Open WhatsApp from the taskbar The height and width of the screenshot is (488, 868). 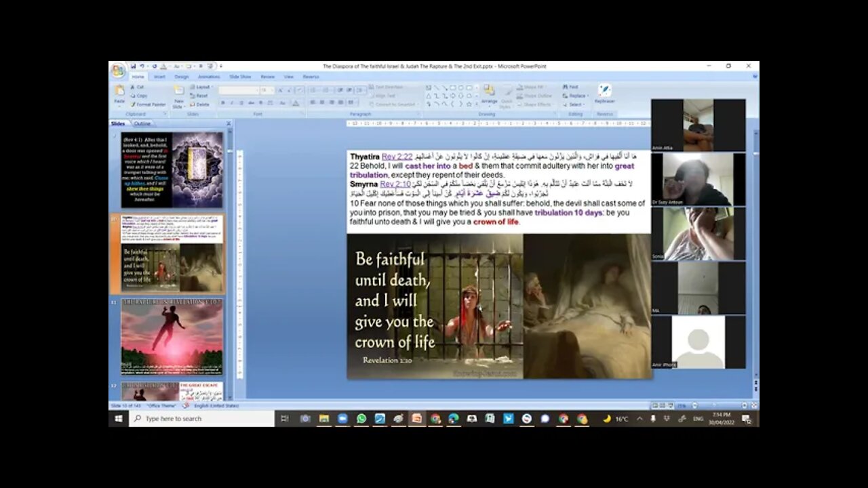click(x=361, y=419)
